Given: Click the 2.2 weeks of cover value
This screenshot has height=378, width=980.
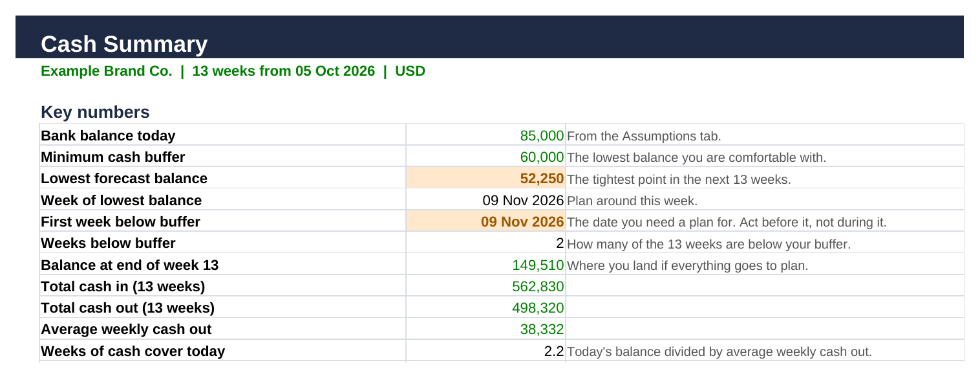Looking at the screenshot, I should click(x=555, y=351).
